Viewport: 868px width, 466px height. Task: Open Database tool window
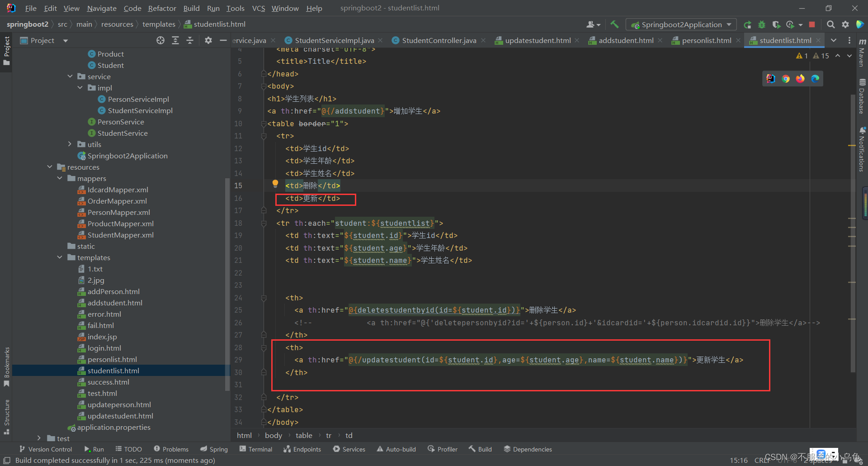click(862, 96)
